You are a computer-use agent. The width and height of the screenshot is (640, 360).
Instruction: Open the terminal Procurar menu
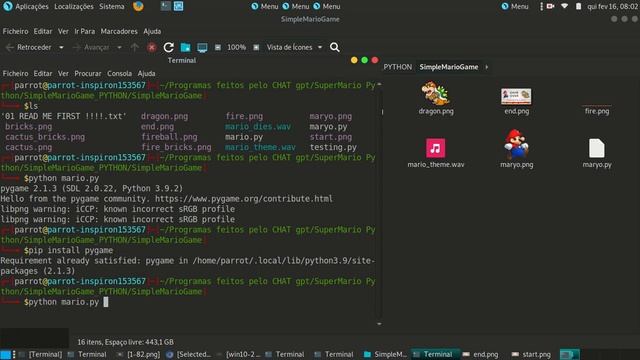pyautogui.click(x=87, y=73)
